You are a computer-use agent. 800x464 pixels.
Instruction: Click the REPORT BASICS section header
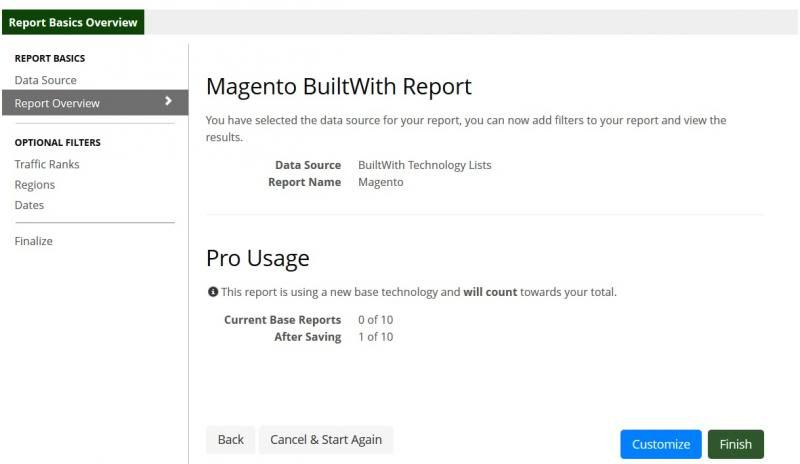[x=50, y=58]
